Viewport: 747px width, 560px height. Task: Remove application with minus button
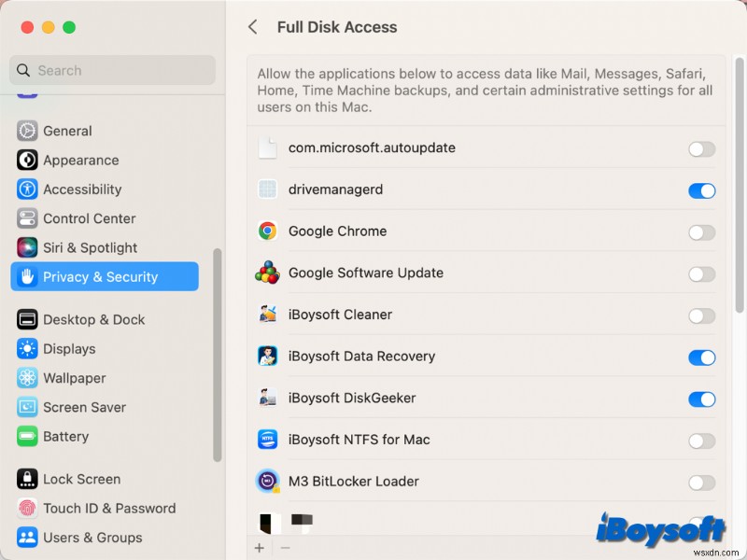coord(285,548)
